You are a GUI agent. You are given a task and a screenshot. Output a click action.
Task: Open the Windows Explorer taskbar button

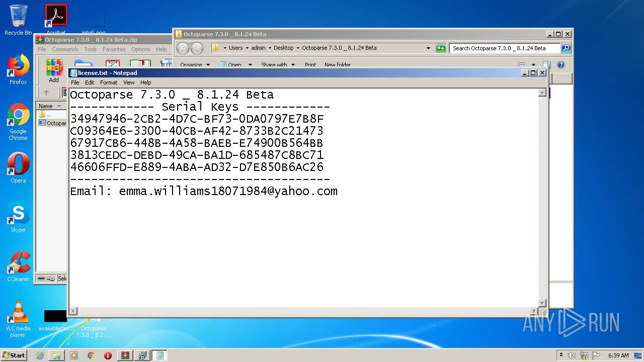[57, 355]
